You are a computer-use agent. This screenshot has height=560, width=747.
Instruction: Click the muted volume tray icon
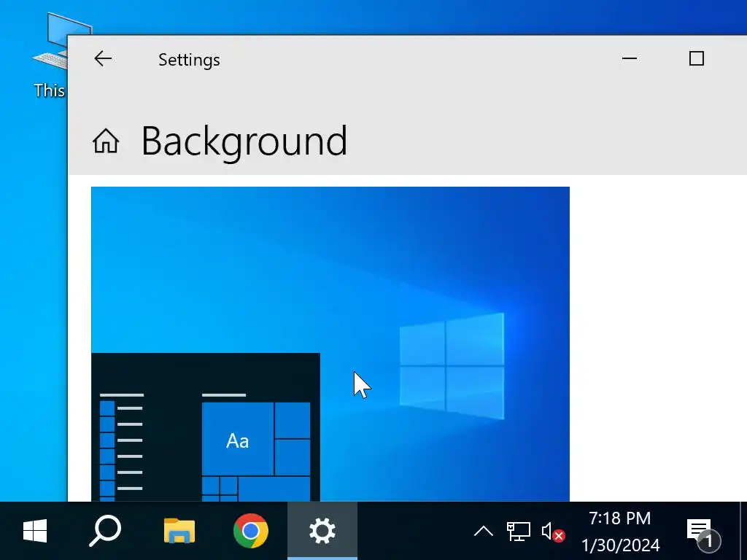[x=553, y=531]
